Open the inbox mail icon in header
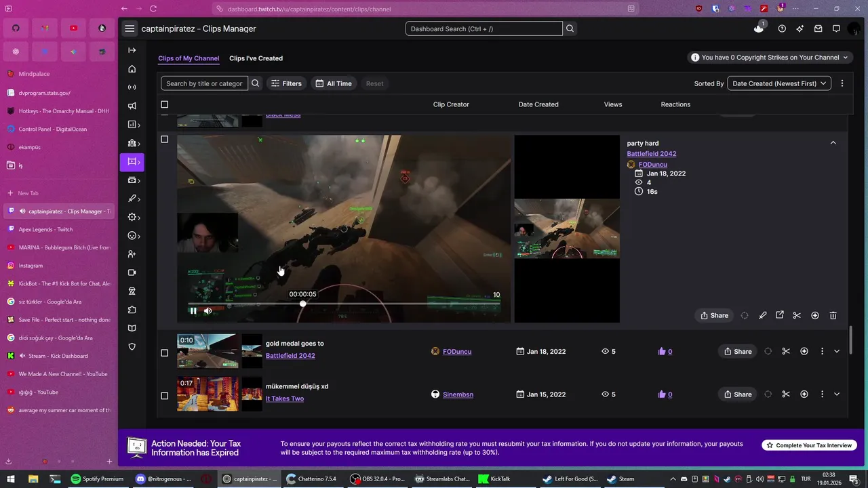 818,28
